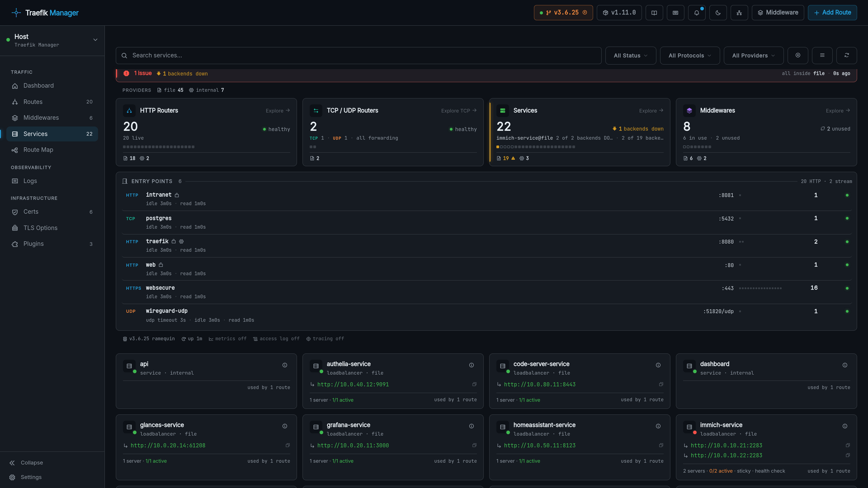Open the documentation book icon in the header
868x488 pixels.
click(654, 13)
